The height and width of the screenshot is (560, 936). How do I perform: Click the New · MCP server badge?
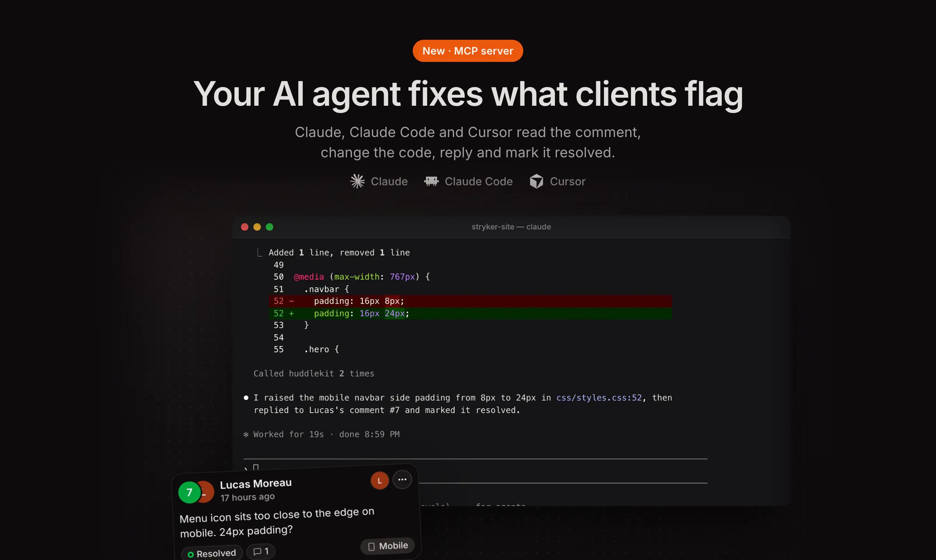point(468,50)
